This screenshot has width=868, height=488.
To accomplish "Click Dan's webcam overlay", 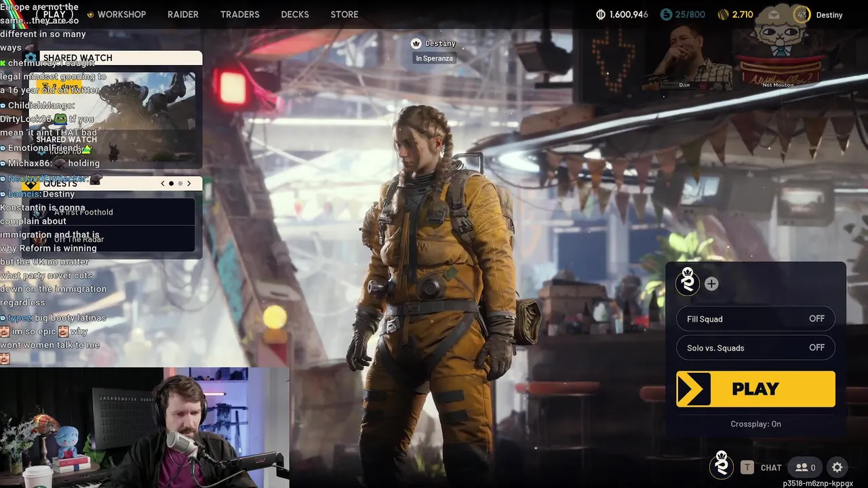I will click(688, 56).
